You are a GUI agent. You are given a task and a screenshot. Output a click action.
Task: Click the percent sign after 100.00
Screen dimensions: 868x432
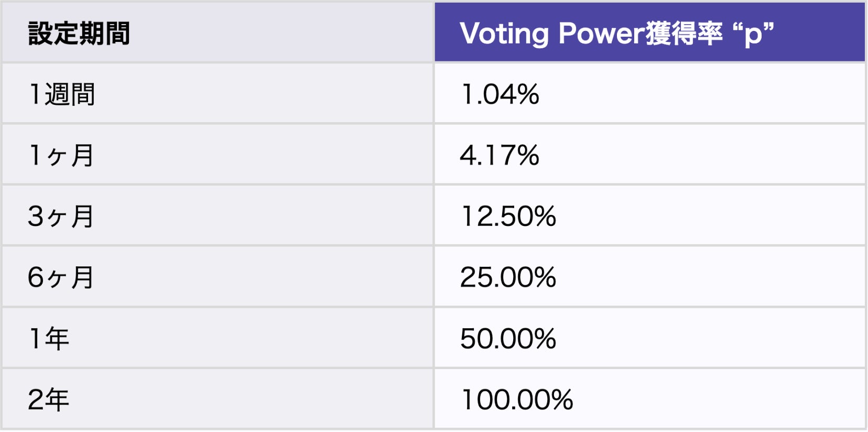(x=562, y=399)
